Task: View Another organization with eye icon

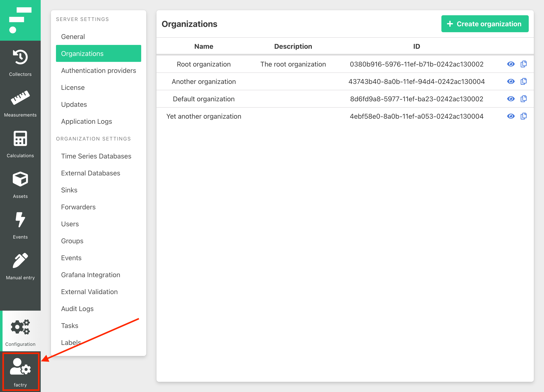Action: click(x=511, y=82)
